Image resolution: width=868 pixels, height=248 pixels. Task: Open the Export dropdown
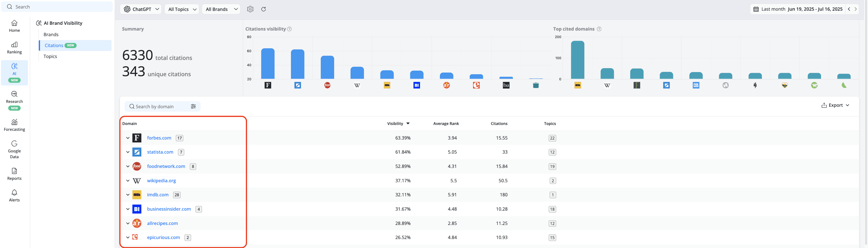coord(835,105)
